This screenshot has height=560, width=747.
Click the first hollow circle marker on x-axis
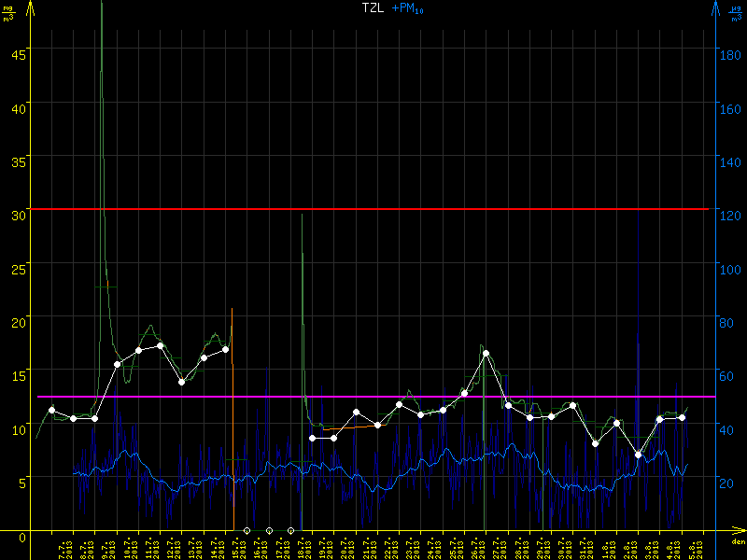click(x=247, y=530)
